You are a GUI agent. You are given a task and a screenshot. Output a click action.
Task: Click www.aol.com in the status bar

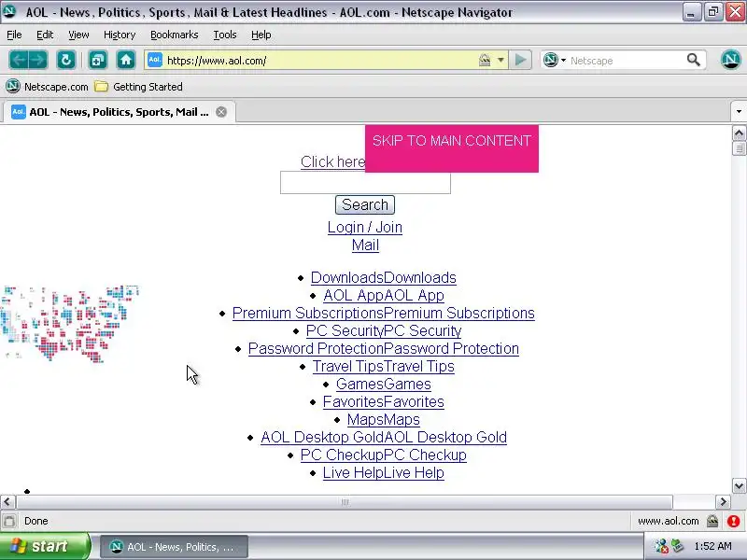click(x=669, y=521)
